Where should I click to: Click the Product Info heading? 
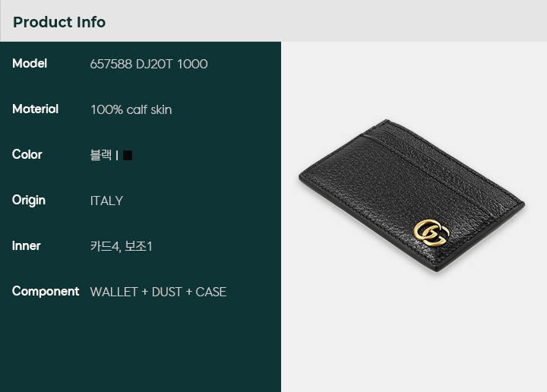click(x=59, y=22)
